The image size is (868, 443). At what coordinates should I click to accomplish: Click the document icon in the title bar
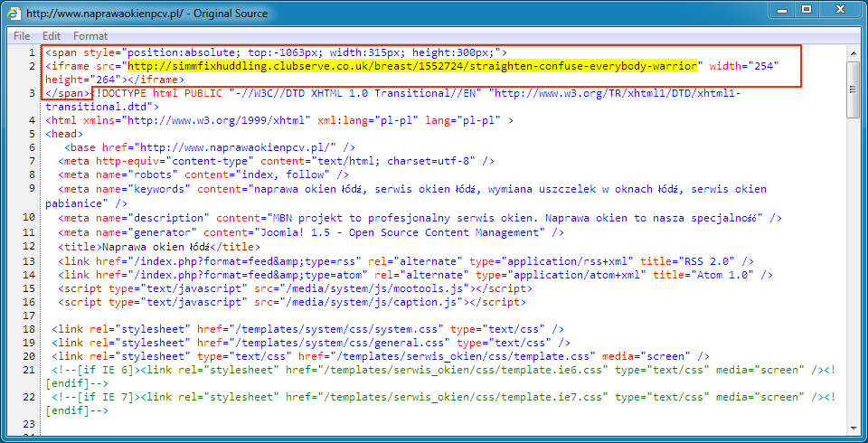tap(14, 14)
